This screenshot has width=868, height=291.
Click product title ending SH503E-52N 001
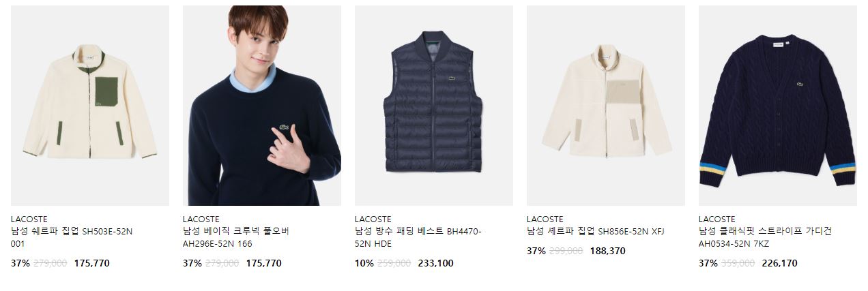point(72,237)
